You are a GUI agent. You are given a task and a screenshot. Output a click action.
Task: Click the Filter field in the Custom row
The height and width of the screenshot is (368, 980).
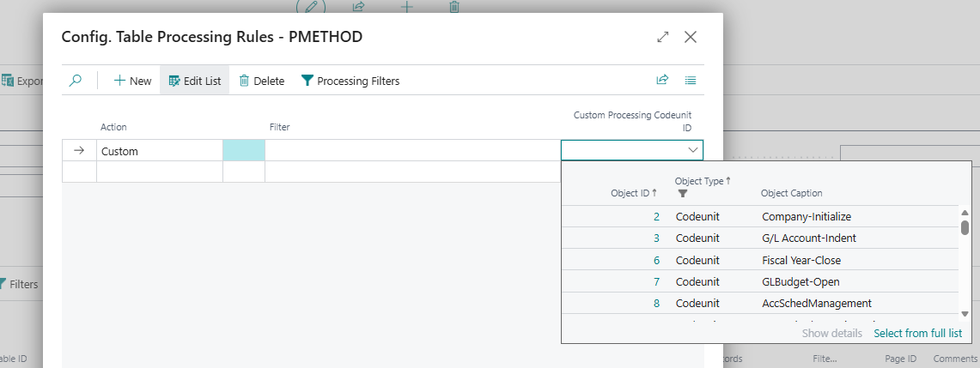(412, 151)
